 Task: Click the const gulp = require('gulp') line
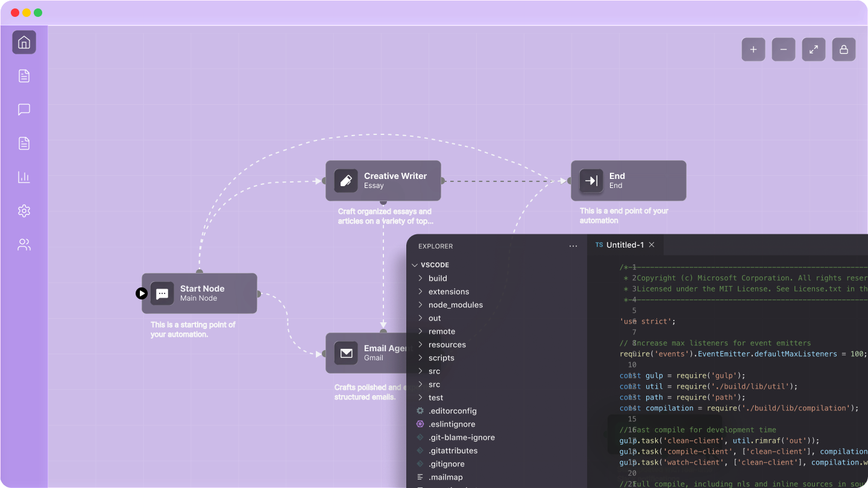[x=682, y=375]
